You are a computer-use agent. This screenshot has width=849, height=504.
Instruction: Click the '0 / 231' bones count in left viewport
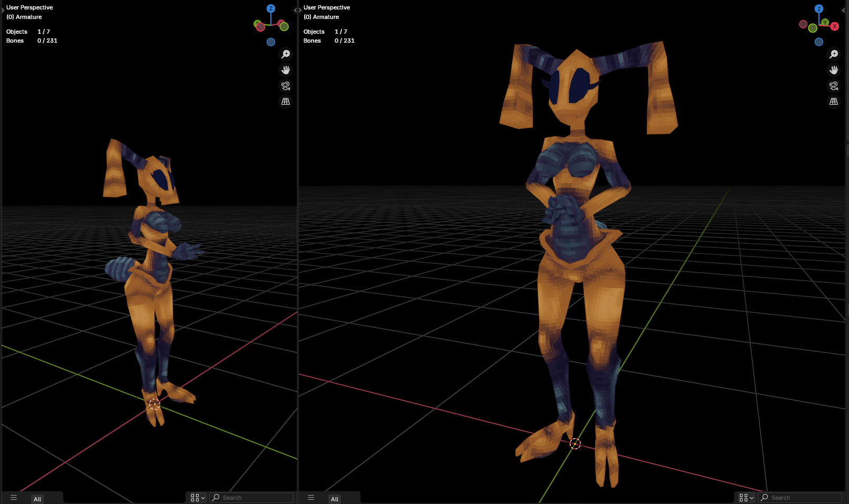[x=47, y=41]
